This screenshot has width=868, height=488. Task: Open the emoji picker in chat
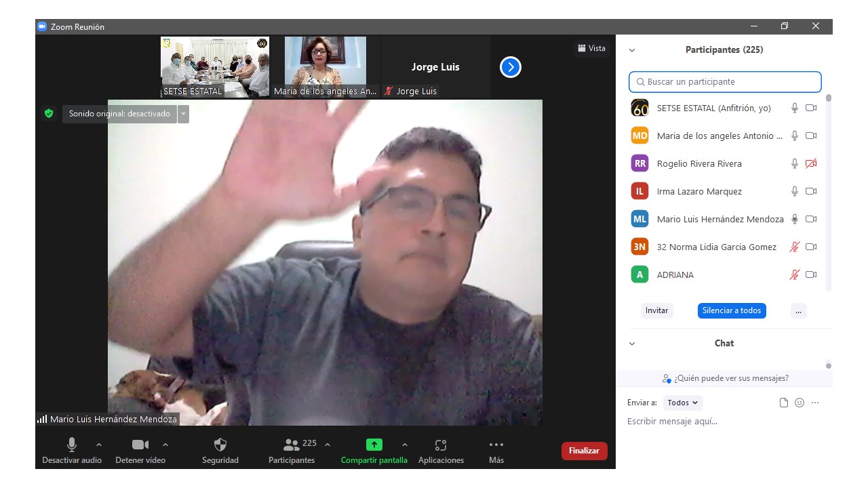click(800, 403)
